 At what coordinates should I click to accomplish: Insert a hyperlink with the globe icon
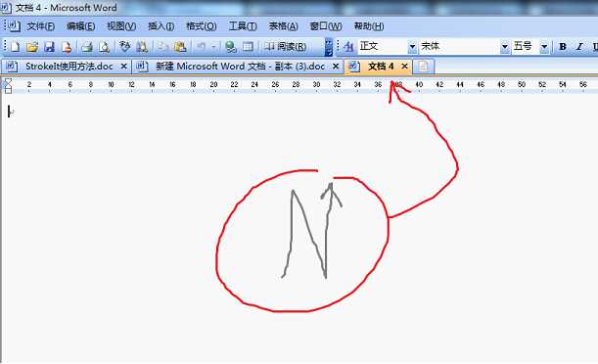click(230, 47)
